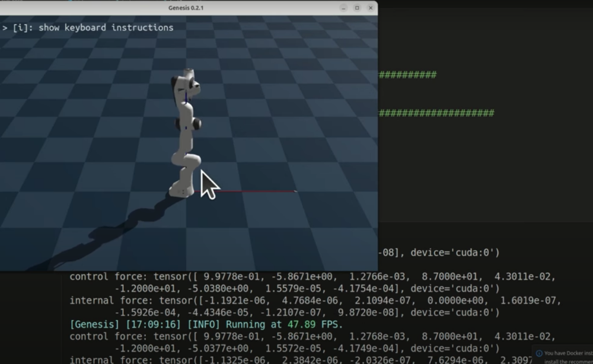Click the [Genesis] tag in log line
This screenshot has height=364, width=593.
tap(91, 324)
